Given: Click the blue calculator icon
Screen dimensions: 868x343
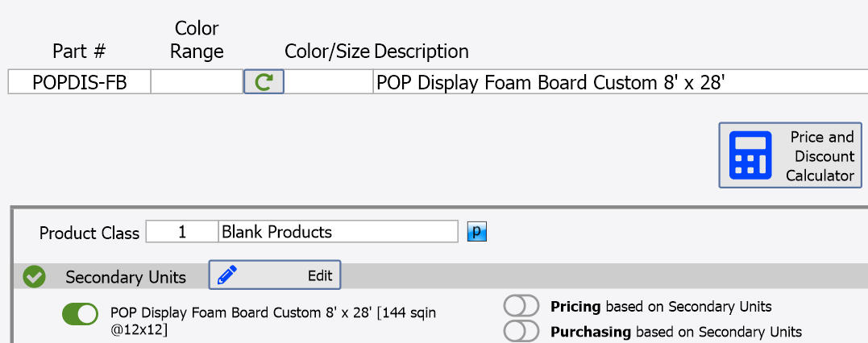Looking at the screenshot, I should 750,155.
